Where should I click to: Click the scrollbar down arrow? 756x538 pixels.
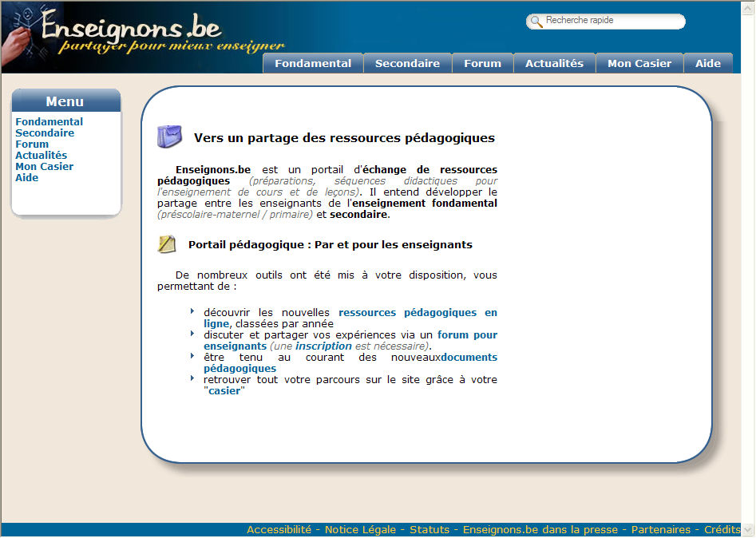(x=748, y=529)
